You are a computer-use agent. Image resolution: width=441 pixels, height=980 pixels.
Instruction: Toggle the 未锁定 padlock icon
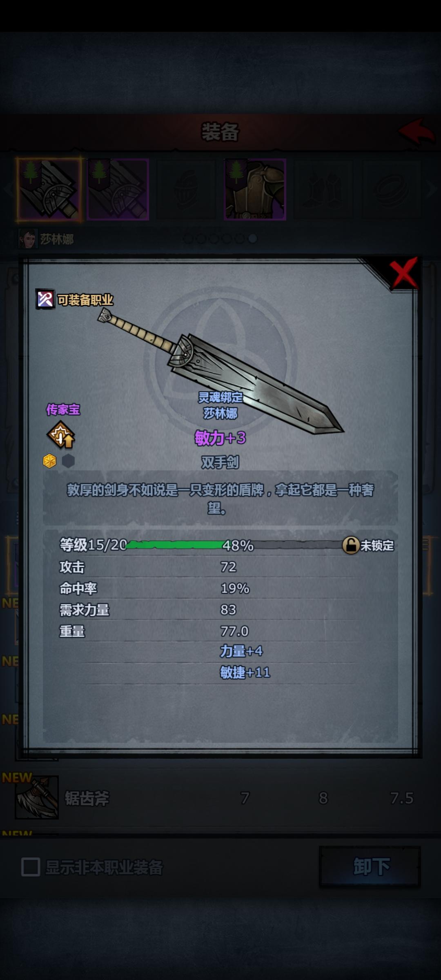click(351, 545)
